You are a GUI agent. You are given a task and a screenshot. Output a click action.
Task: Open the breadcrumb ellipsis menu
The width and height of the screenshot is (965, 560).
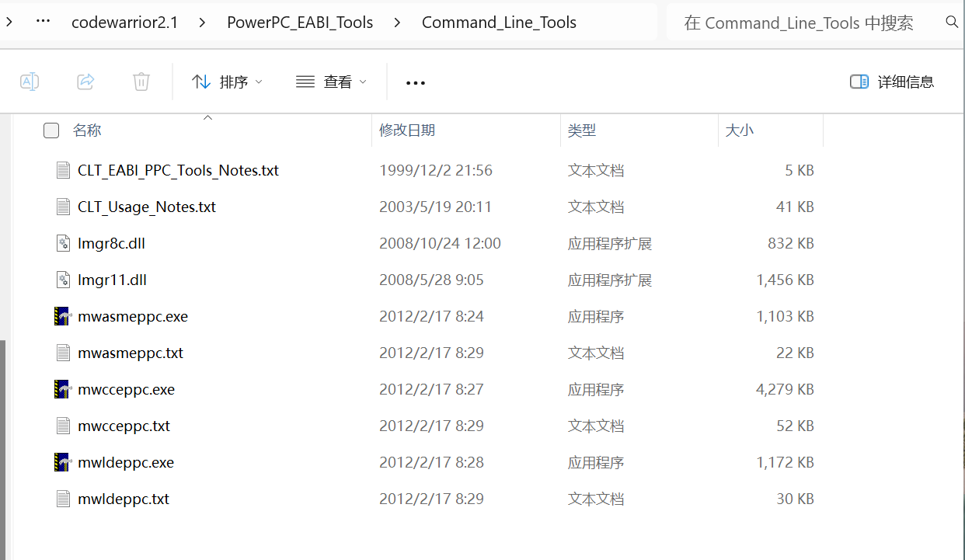click(43, 22)
